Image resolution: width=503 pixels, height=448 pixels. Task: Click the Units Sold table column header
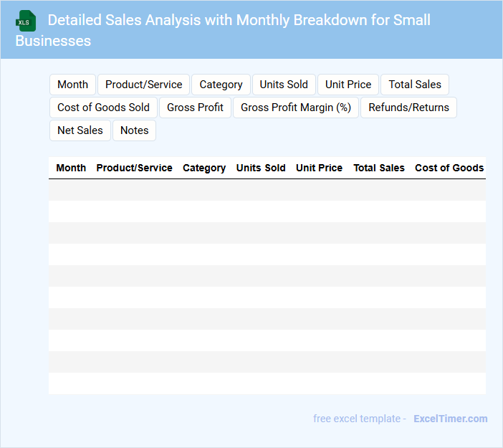click(261, 168)
